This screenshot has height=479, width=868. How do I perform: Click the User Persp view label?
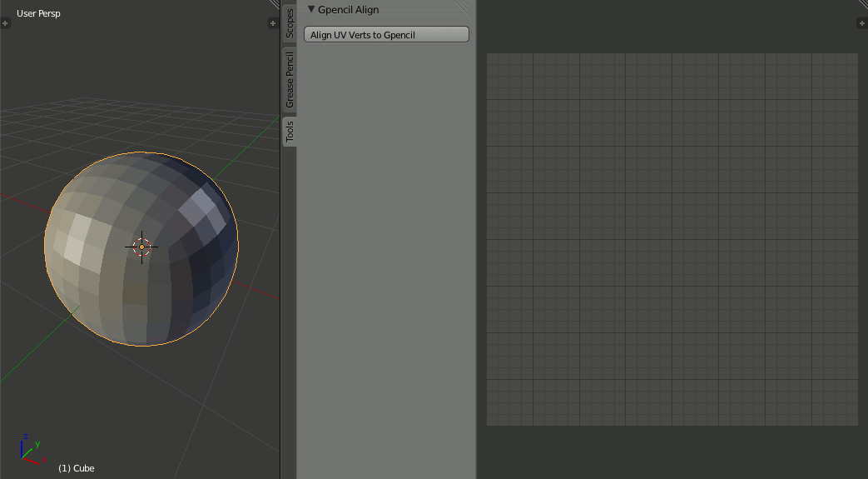[38, 13]
